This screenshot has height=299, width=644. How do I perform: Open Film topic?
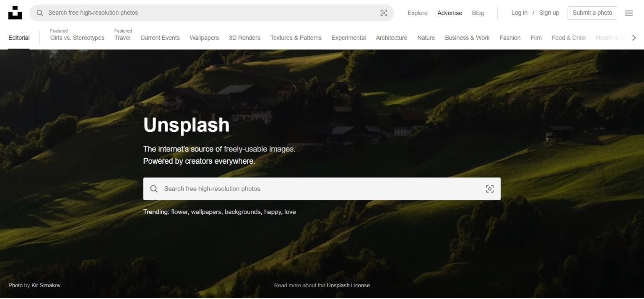click(536, 38)
